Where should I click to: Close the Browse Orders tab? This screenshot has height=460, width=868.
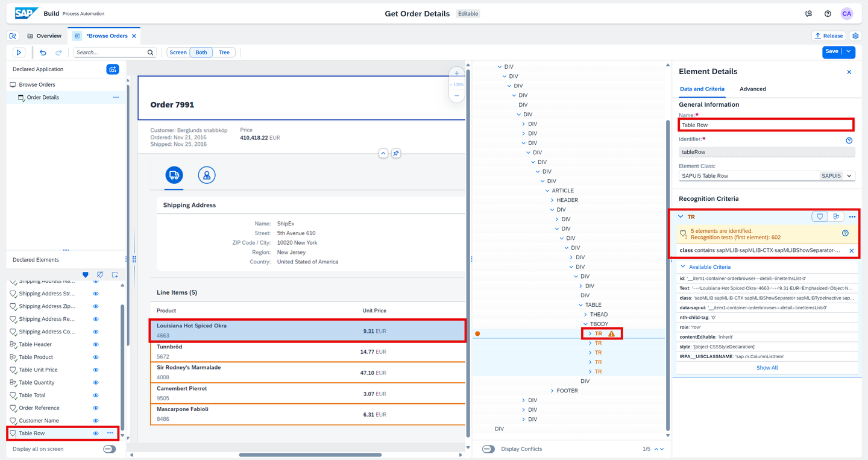click(x=134, y=36)
